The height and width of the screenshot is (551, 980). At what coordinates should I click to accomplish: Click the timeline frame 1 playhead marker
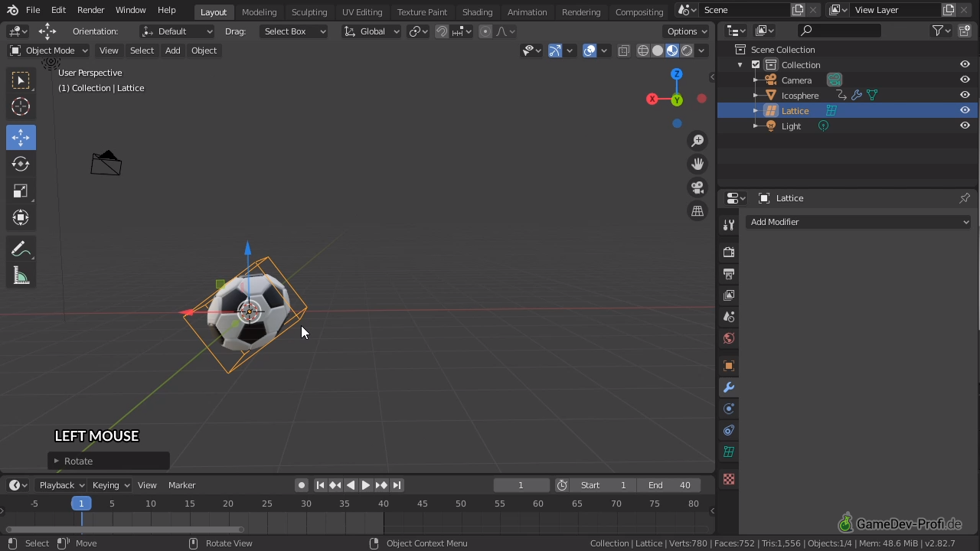point(81,503)
